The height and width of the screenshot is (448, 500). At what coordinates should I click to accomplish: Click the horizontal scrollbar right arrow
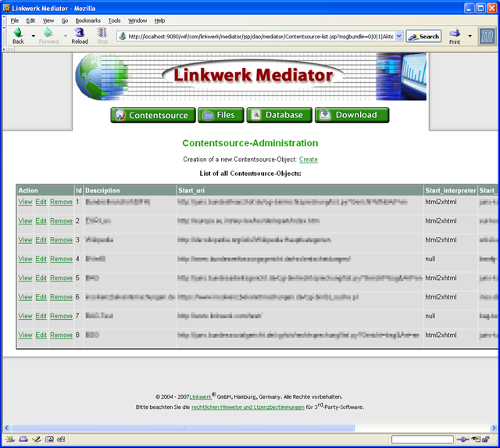click(494, 428)
